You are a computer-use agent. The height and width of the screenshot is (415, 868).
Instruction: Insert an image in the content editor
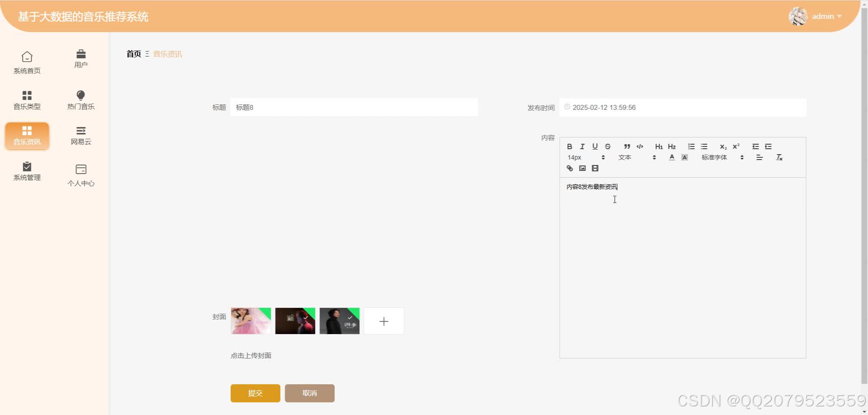click(582, 168)
